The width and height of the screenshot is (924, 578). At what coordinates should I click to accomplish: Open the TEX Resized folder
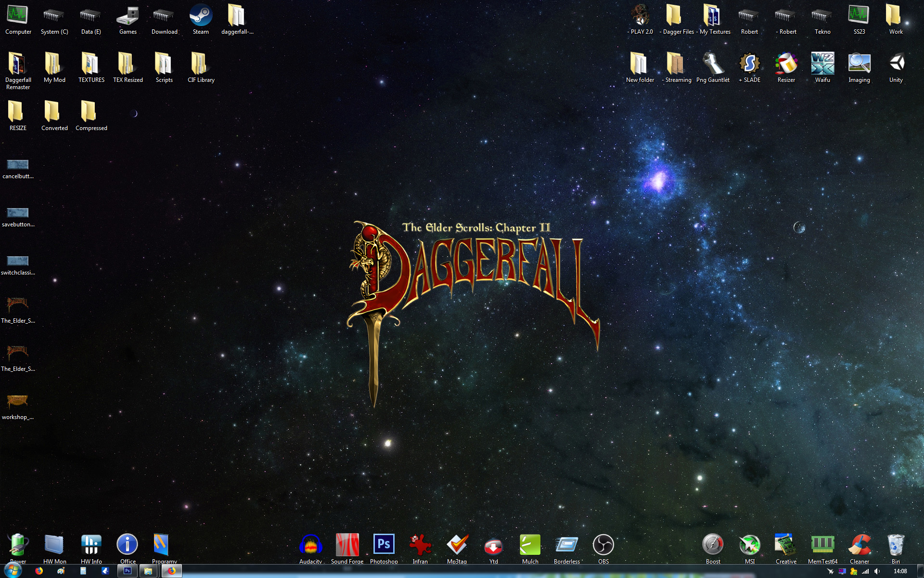[x=128, y=68]
